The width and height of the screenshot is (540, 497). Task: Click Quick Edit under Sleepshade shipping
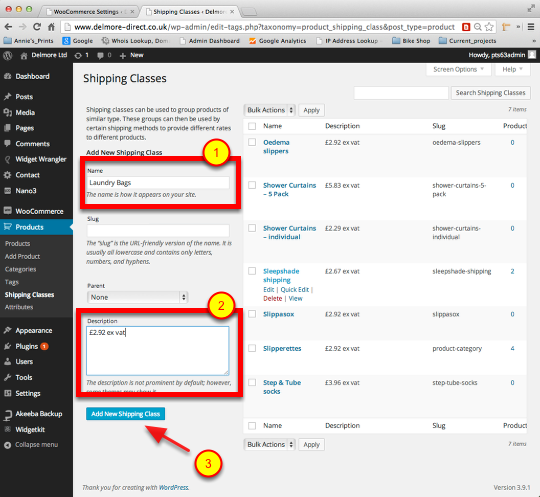point(295,290)
